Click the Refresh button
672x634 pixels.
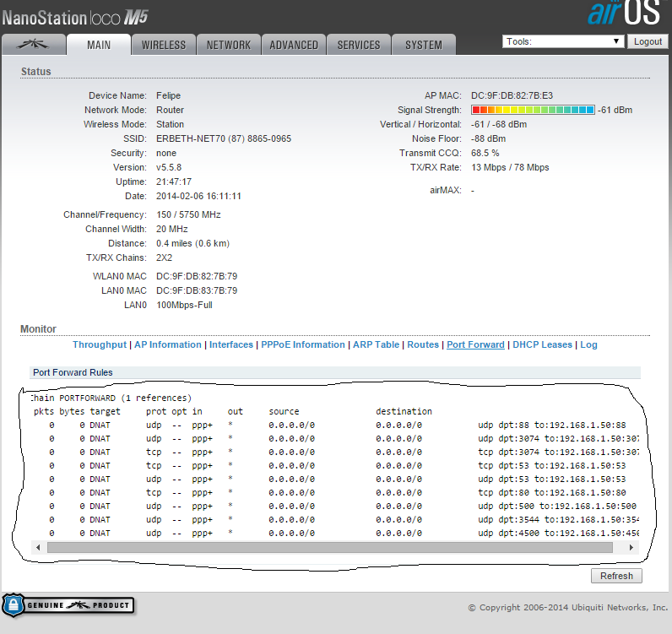616,576
